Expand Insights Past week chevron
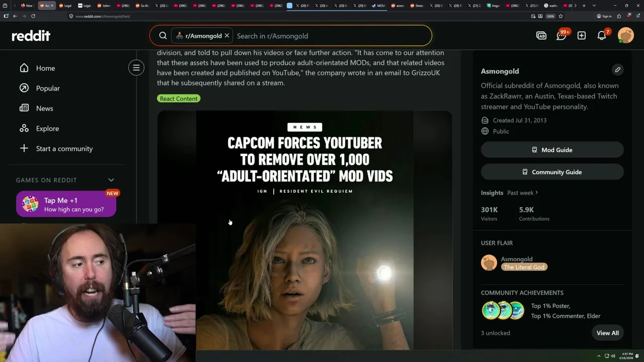Viewport: 644px width, 362px height. tap(537, 193)
